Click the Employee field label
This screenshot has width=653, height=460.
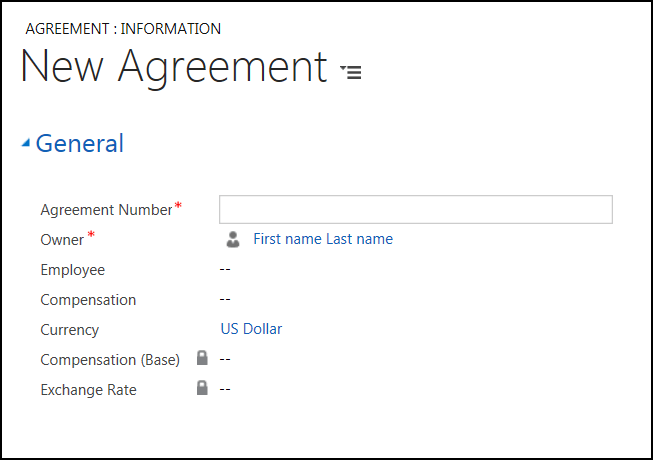coord(72,270)
